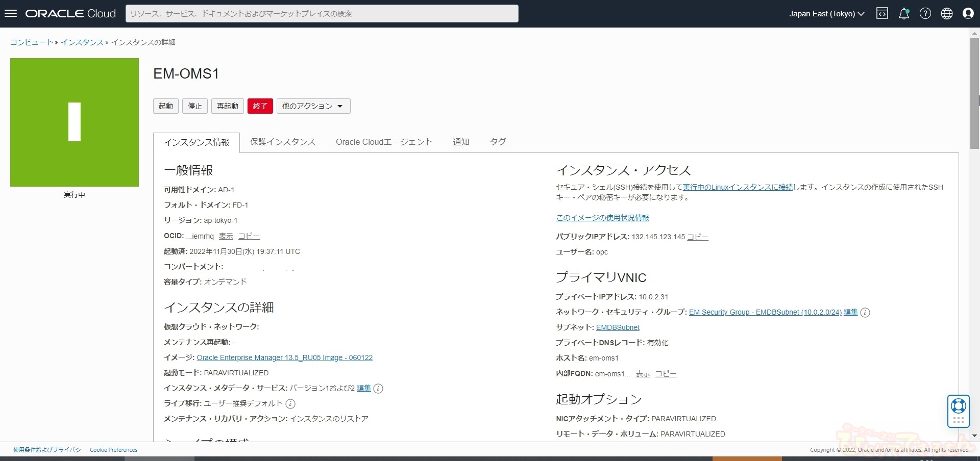Open the hamburger navigation menu

pos(11,13)
